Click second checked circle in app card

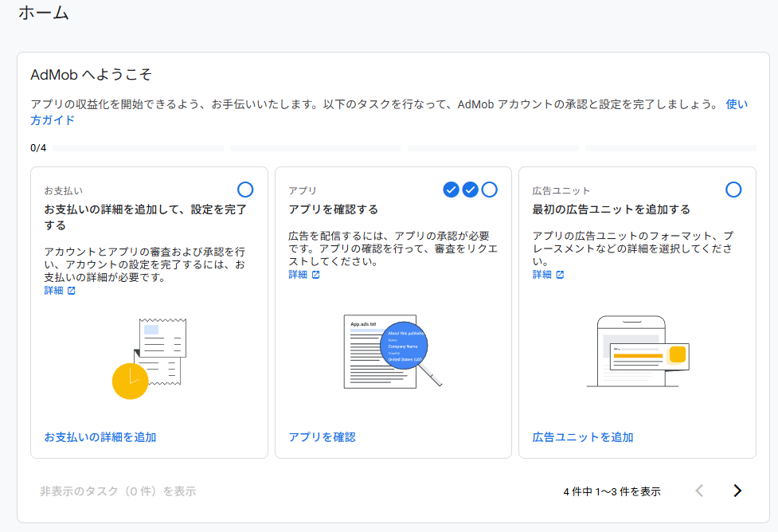[470, 190]
